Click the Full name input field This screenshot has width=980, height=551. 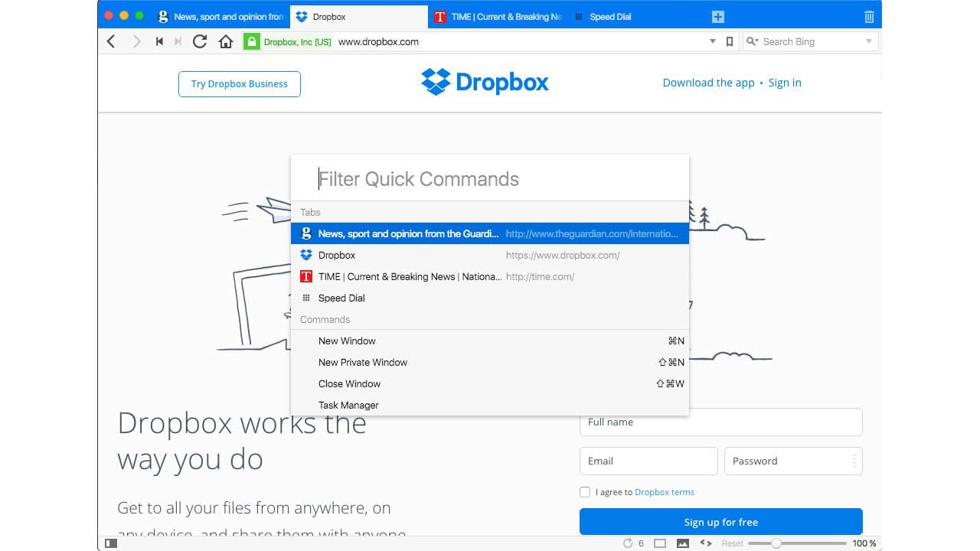tap(721, 422)
